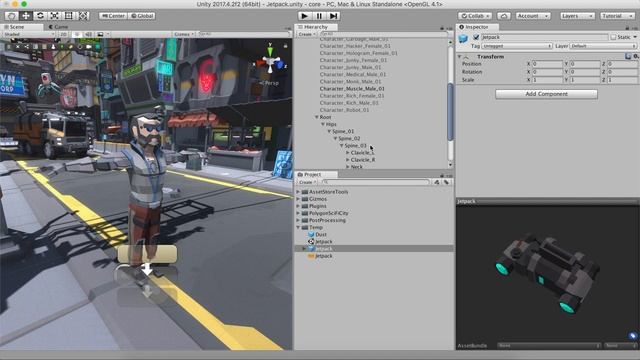Open the Transform help icon
The width and height of the screenshot is (640, 360).
pos(628,56)
